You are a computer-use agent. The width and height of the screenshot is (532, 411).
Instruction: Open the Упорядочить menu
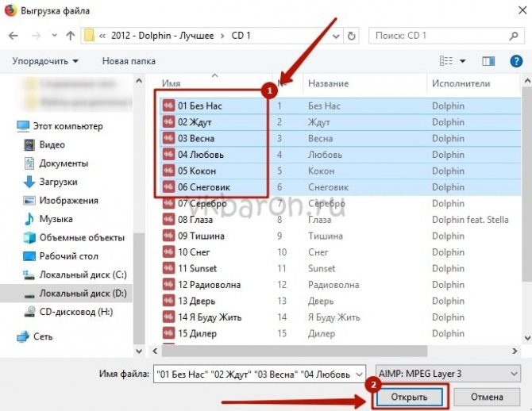tap(45, 61)
